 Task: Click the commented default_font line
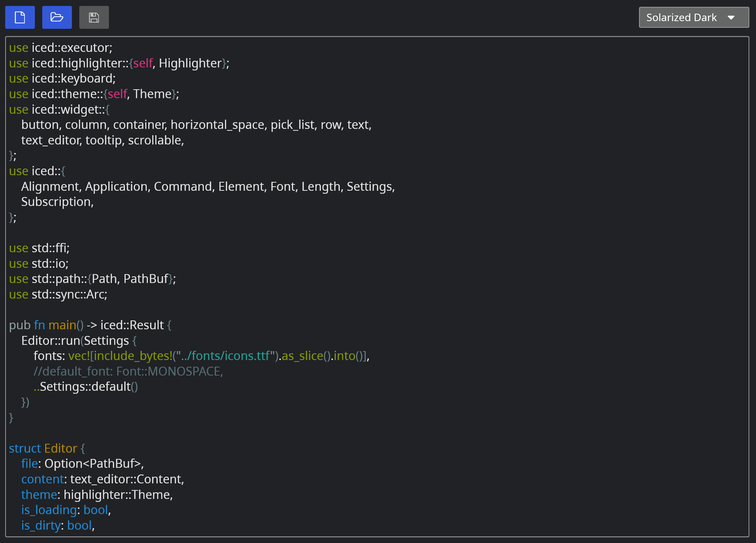(128, 371)
